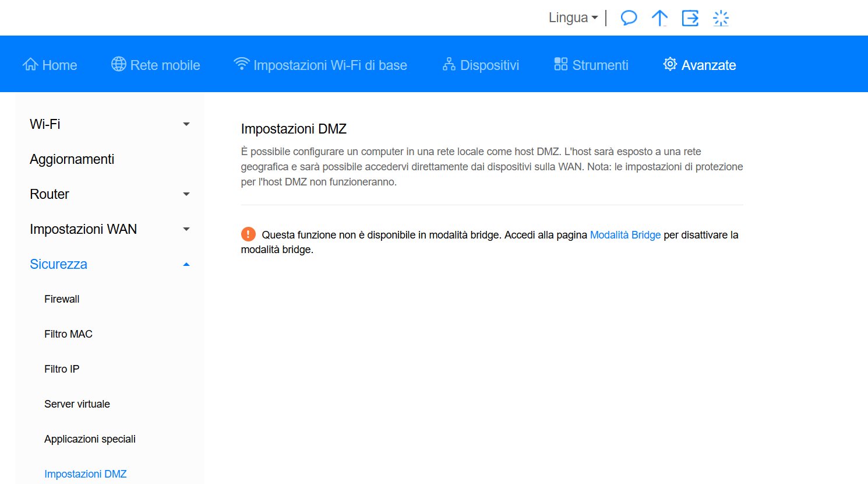This screenshot has width=868, height=484.
Task: Click the house icon beside Home
Action: click(30, 64)
